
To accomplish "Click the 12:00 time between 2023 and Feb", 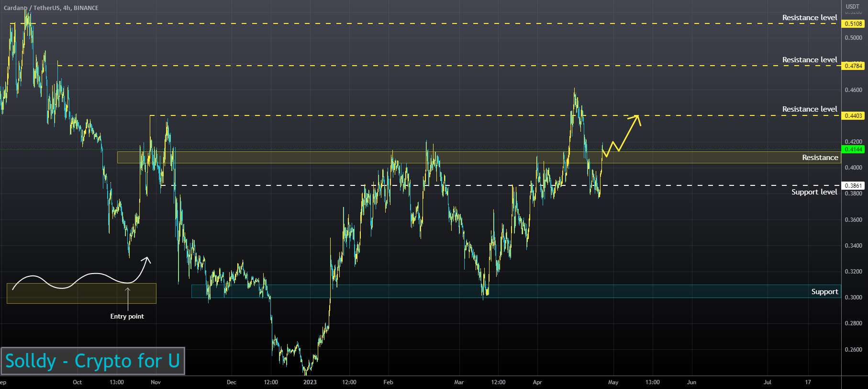I will 349,382.
